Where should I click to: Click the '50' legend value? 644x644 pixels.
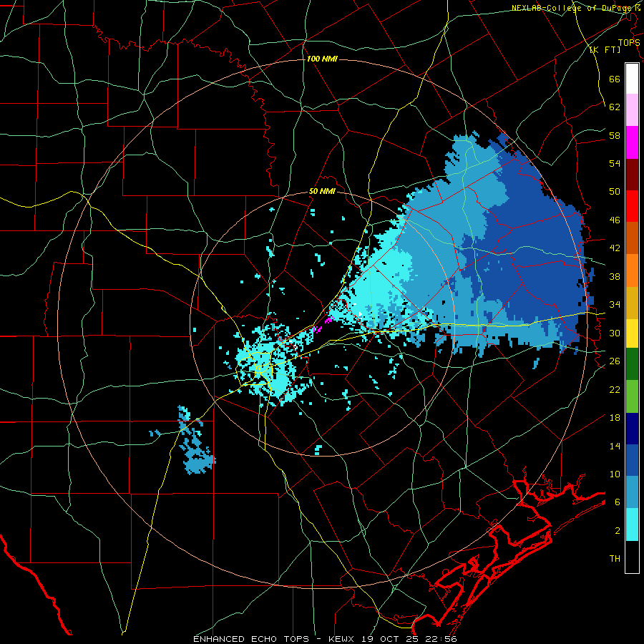tap(615, 192)
